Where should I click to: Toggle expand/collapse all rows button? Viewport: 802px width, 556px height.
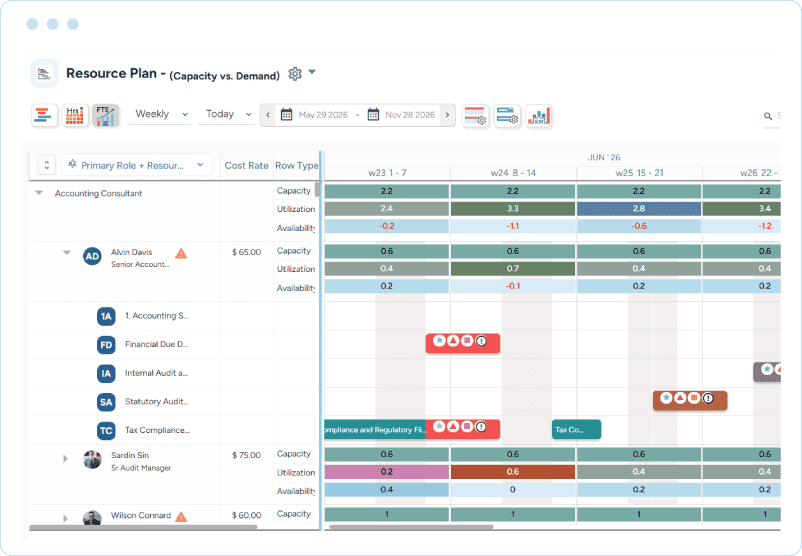(x=47, y=165)
